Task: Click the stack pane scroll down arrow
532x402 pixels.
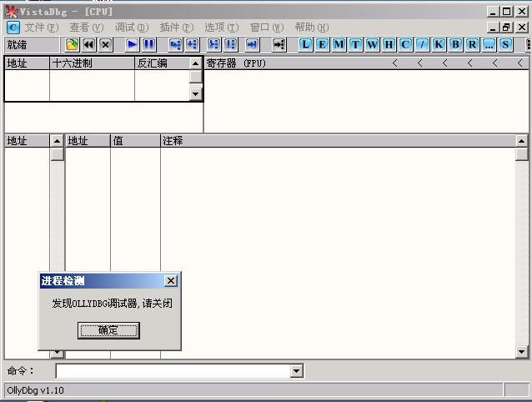Action: pyautogui.click(x=521, y=351)
